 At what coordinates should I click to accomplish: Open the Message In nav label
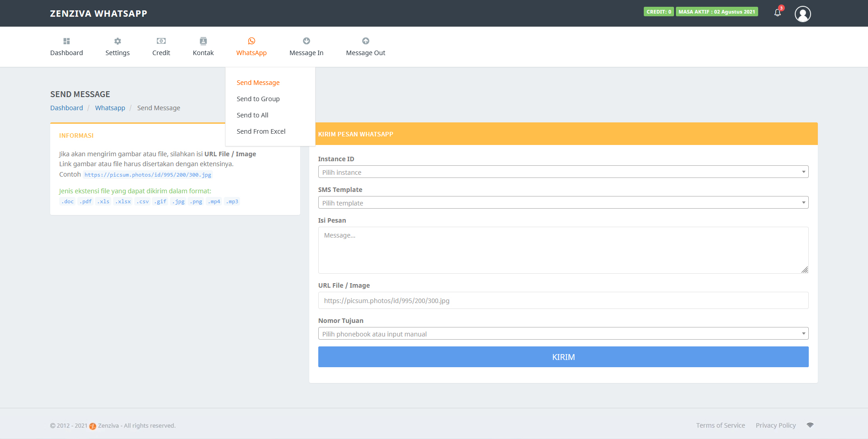(x=307, y=53)
